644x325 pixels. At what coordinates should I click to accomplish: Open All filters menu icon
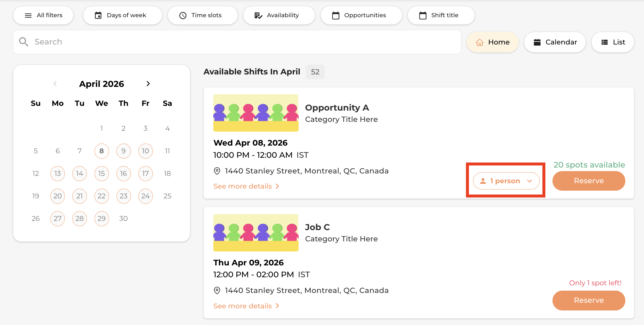point(28,15)
